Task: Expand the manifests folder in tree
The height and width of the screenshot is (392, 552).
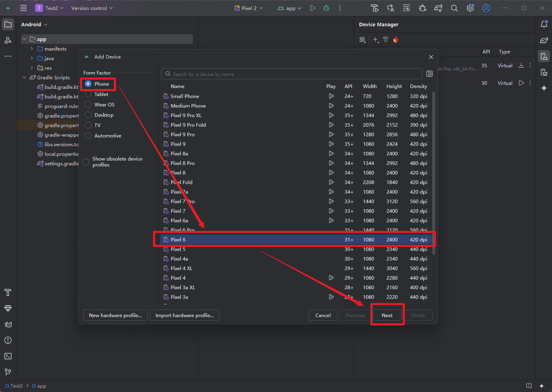Action: (32, 49)
